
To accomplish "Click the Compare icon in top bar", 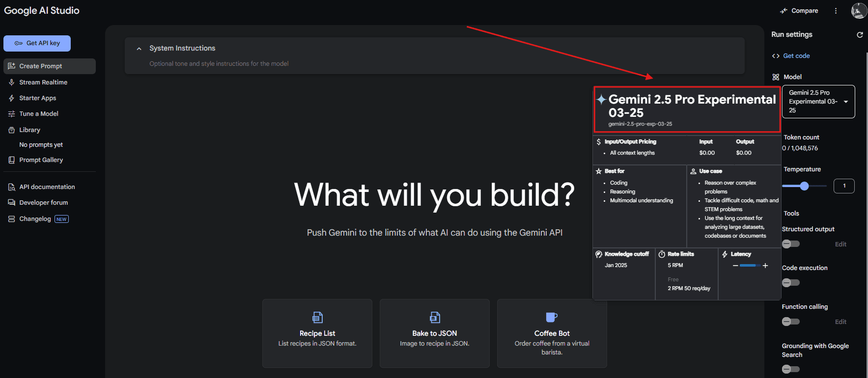I will coord(784,11).
